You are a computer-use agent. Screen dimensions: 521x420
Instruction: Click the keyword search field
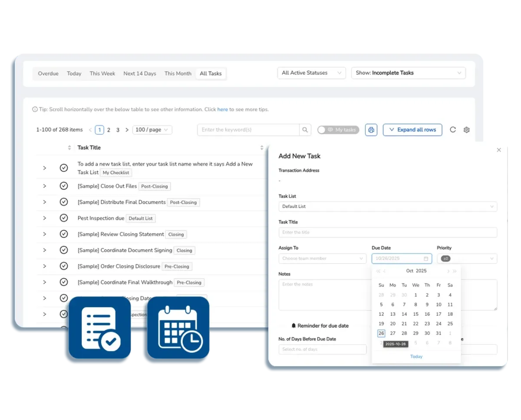pyautogui.click(x=248, y=130)
